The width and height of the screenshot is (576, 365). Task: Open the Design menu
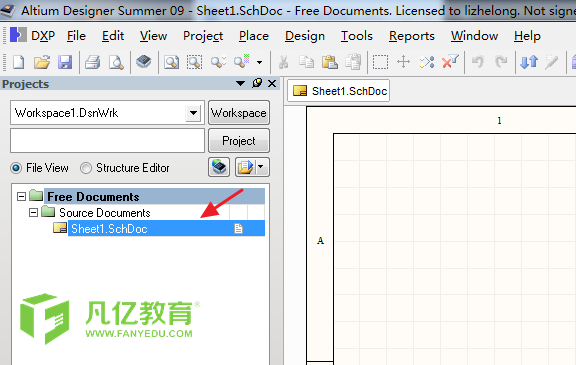coord(305,36)
